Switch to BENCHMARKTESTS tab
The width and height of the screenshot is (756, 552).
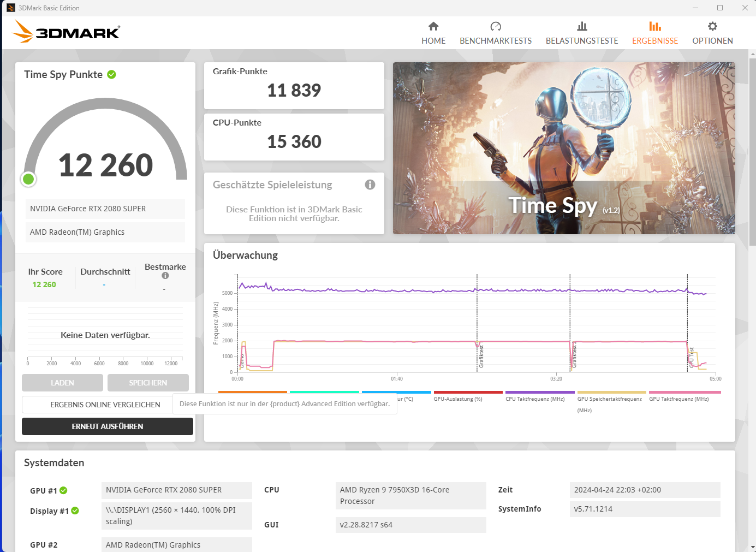pyautogui.click(x=496, y=33)
